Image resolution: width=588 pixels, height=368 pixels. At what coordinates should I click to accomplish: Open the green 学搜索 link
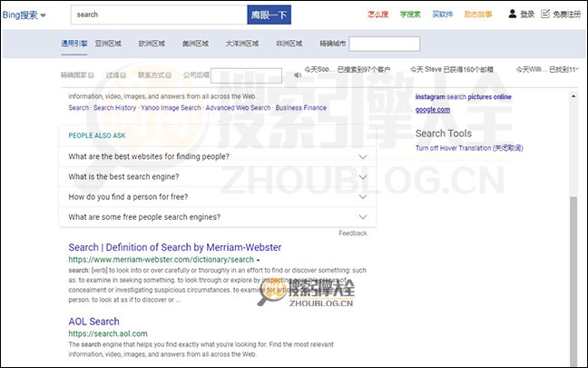pyautogui.click(x=410, y=15)
